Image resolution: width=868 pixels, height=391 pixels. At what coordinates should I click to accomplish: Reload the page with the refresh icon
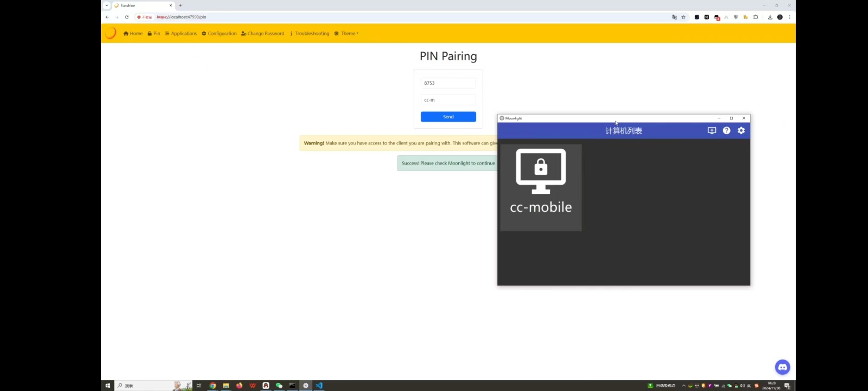point(127,17)
